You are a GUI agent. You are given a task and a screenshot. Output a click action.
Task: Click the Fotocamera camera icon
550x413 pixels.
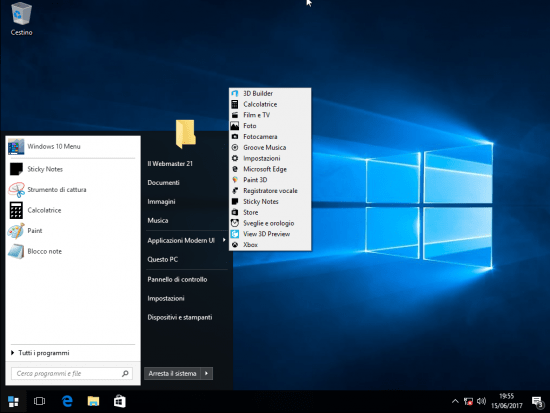point(235,136)
